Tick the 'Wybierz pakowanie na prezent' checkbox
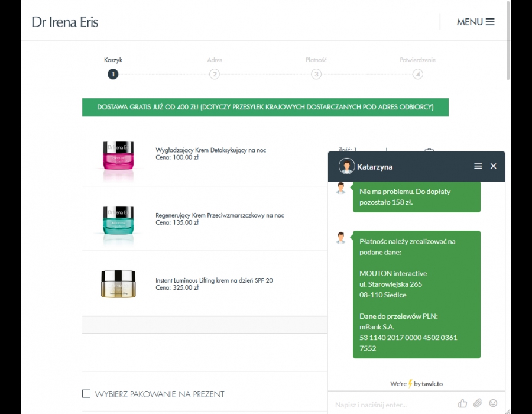 point(86,394)
